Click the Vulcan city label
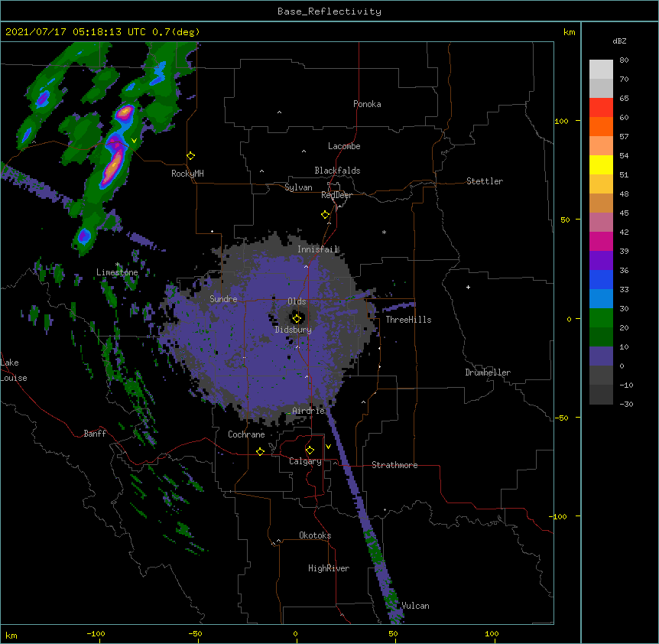 [x=415, y=606]
